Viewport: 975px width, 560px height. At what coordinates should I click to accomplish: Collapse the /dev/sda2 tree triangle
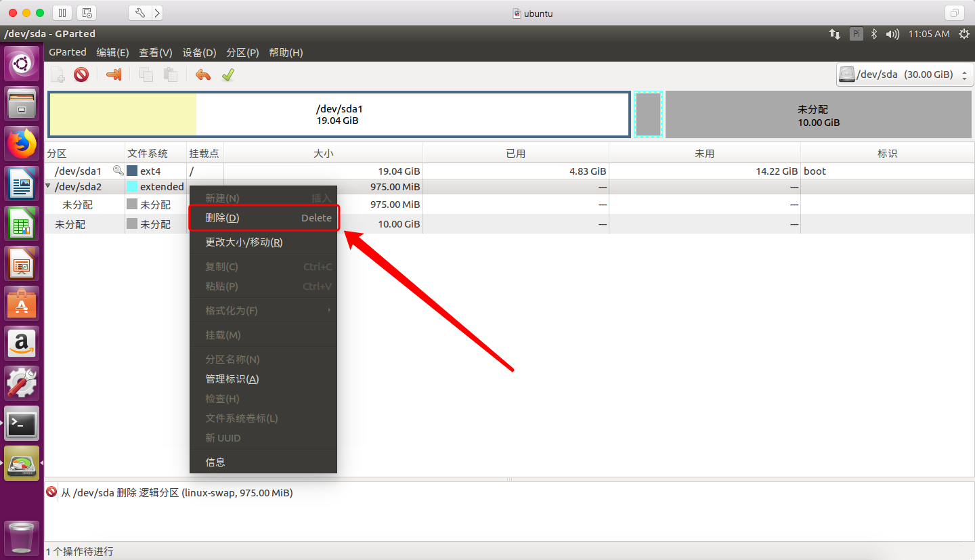[x=48, y=186]
